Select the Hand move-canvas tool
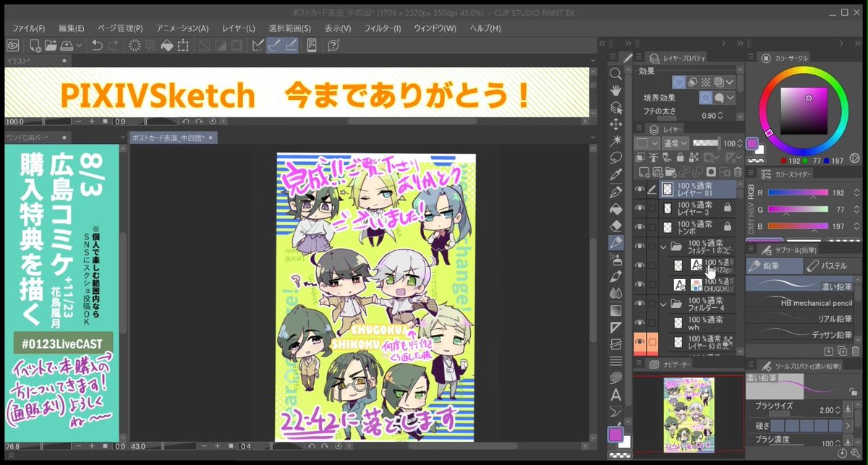Viewport: 868px width, 465px height. point(616,90)
